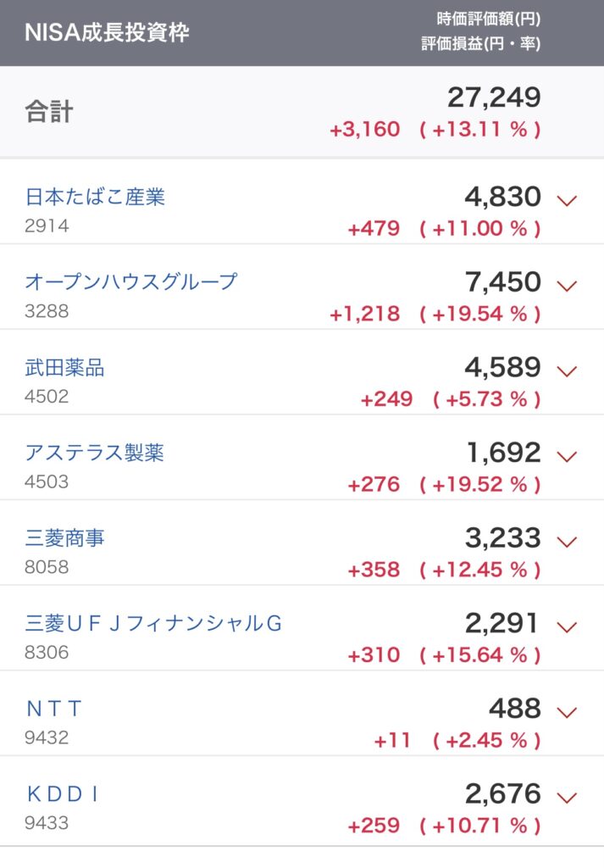604x868 pixels.
Task: Open the KDDI stock link
Action: coord(63,793)
